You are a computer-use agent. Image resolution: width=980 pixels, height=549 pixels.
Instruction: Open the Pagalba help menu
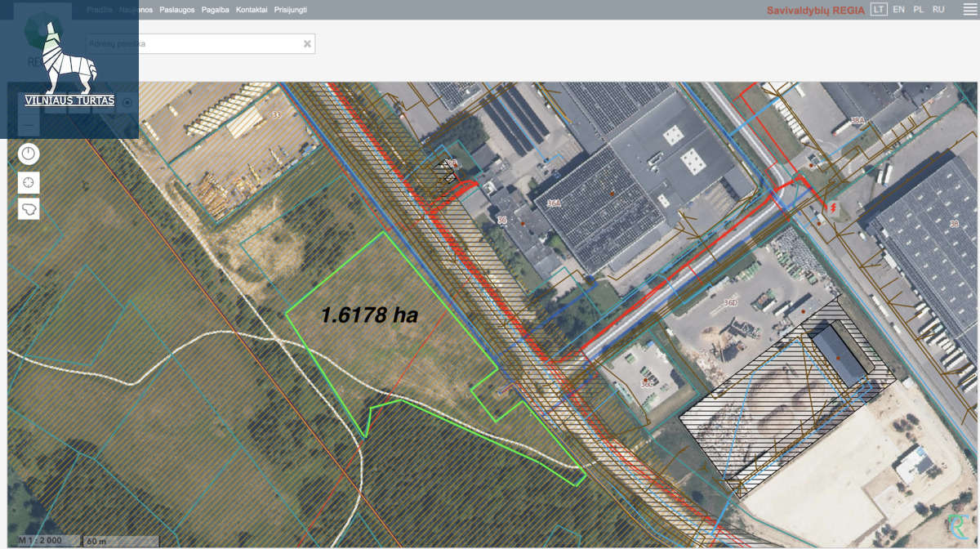point(216,10)
